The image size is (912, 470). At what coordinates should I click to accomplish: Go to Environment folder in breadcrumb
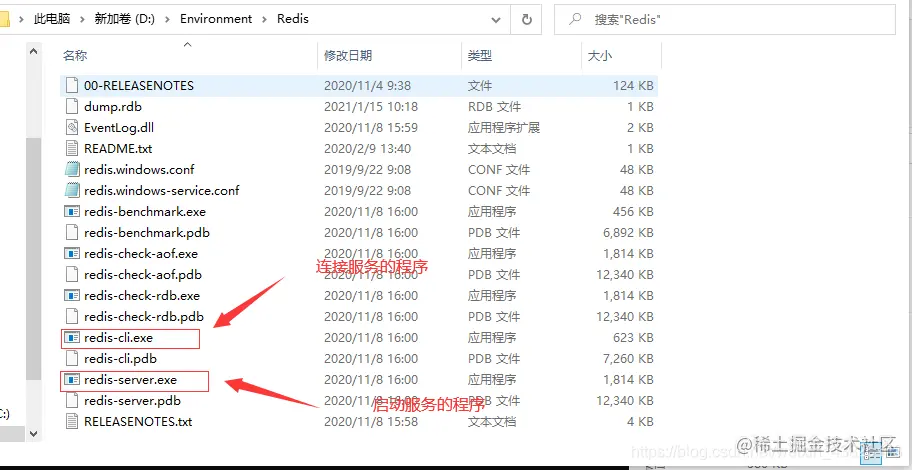tap(216, 19)
